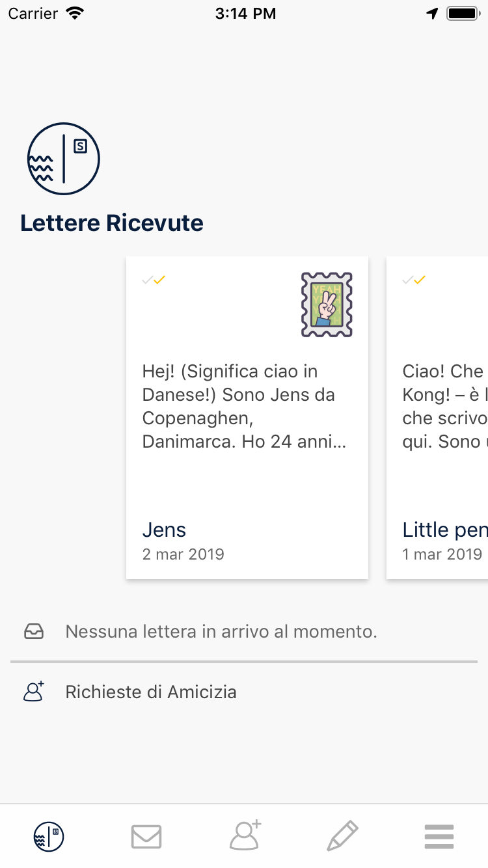
Task: Click the Lettere Ricevute heading
Action: (x=112, y=223)
